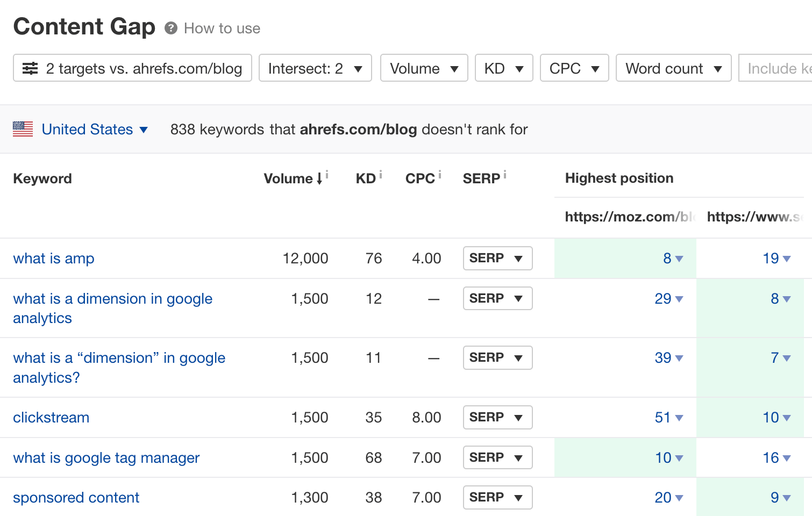Click the question mark help icon

(170, 28)
